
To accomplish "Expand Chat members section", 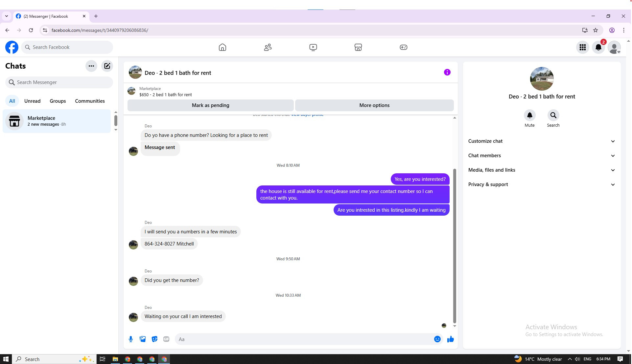I will pos(541,156).
